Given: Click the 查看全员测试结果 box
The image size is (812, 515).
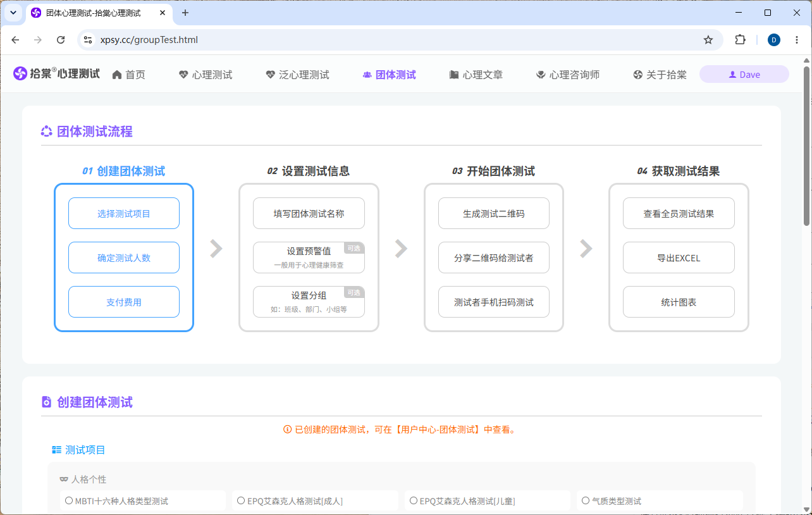Looking at the screenshot, I should coord(679,214).
